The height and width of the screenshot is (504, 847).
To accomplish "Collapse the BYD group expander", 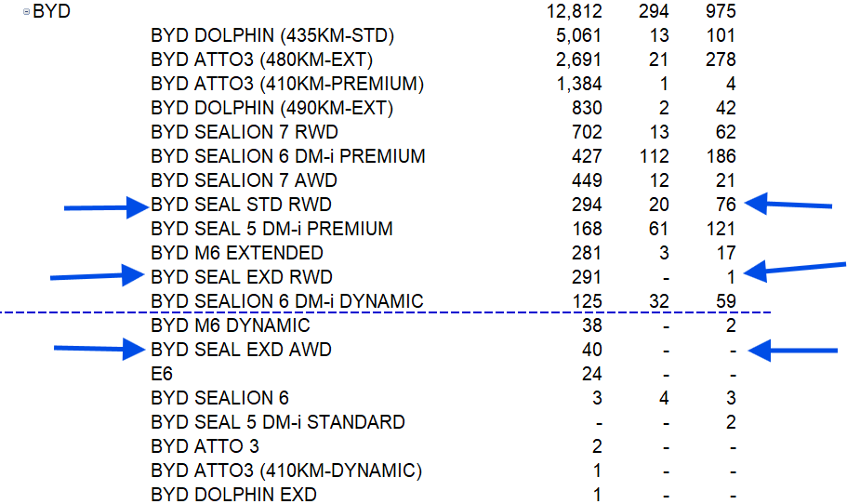I will [26, 11].
